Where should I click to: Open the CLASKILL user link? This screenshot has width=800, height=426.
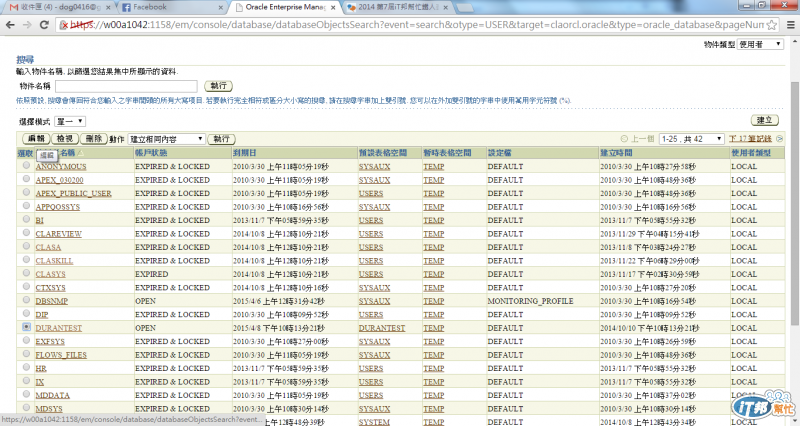point(54,261)
